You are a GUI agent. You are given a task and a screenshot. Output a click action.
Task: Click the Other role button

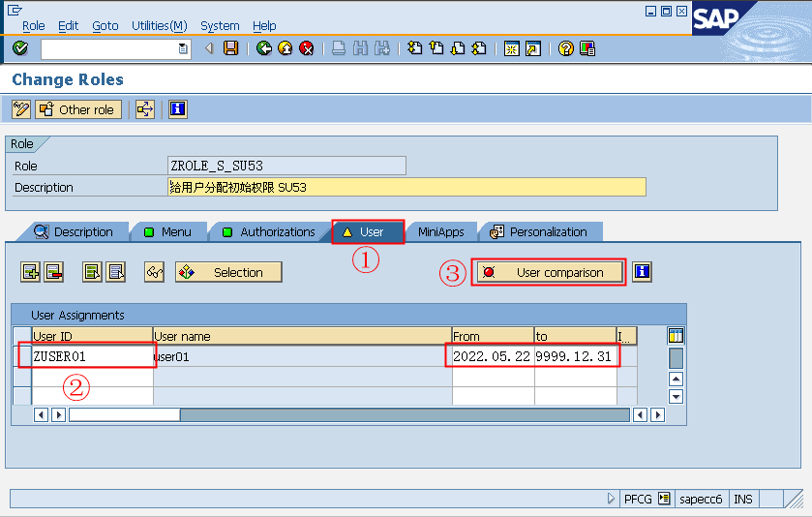pos(78,109)
